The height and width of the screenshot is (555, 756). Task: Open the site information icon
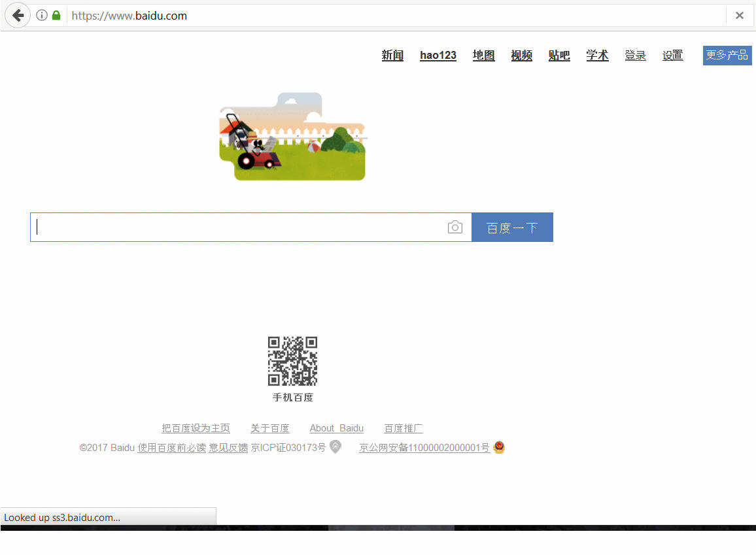[42, 16]
